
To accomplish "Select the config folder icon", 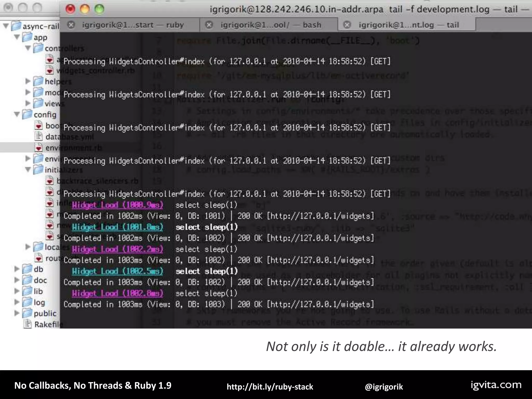I will [27, 114].
